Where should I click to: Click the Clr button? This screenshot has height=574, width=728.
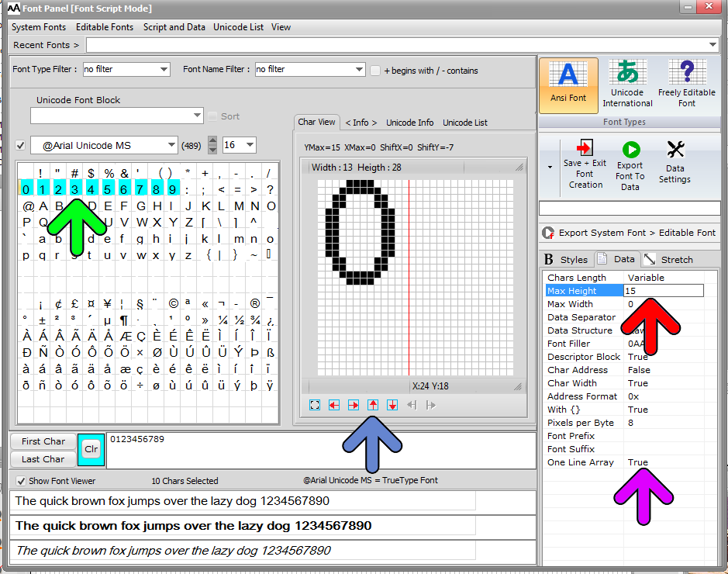click(91, 449)
